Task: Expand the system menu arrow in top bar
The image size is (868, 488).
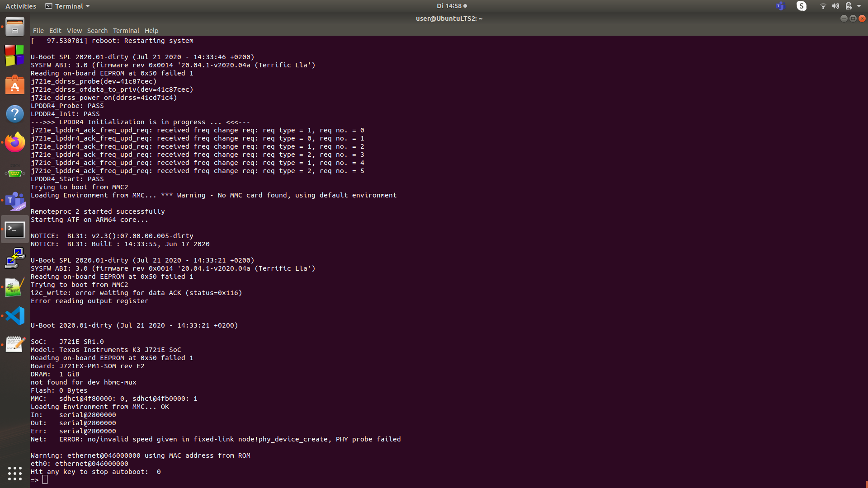Action: [859, 6]
